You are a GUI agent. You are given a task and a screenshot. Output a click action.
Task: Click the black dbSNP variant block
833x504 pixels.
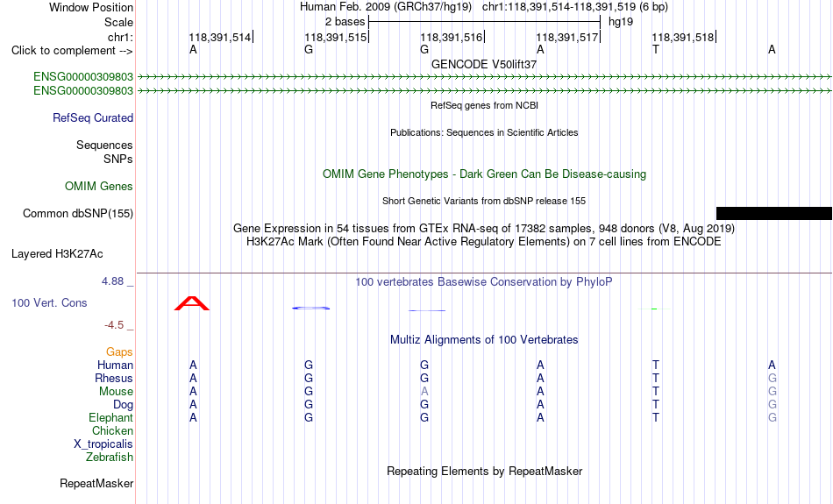click(x=774, y=214)
